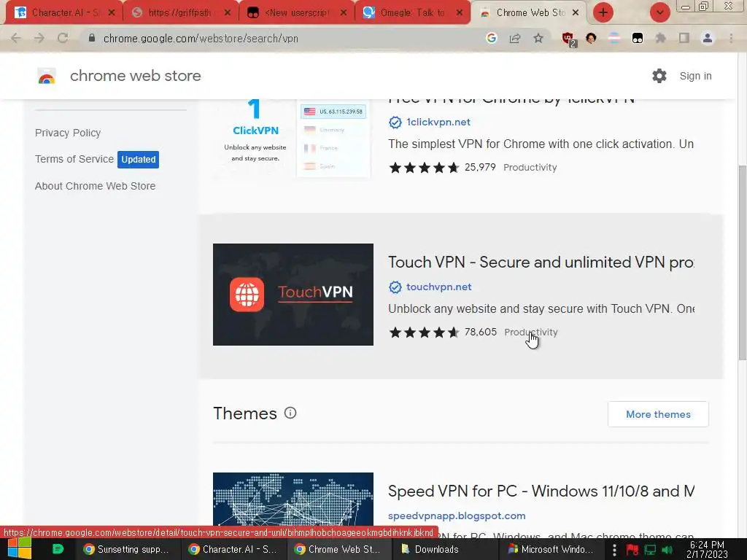Screen dimensions: 747x560
Task: Open a new tab with the plus button
Action: tap(603, 12)
